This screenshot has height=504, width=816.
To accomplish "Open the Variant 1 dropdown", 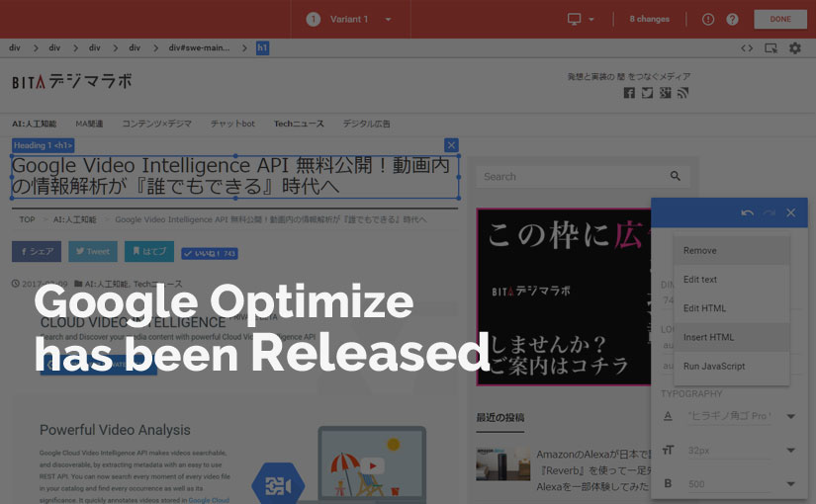I will tap(349, 19).
